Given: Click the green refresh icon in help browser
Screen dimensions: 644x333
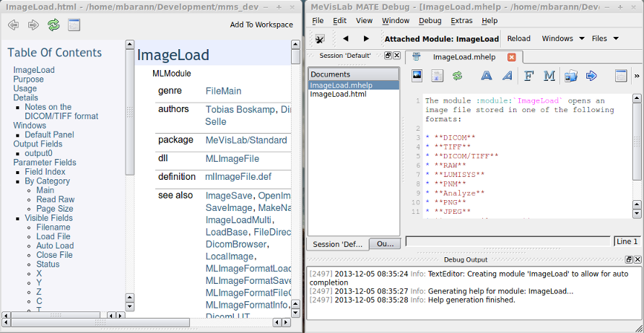Looking at the screenshot, I should coord(53,25).
